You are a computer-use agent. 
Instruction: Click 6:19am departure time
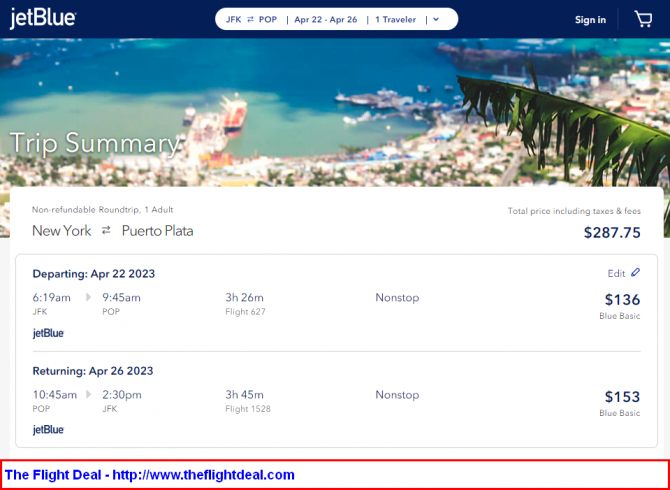[52, 297]
